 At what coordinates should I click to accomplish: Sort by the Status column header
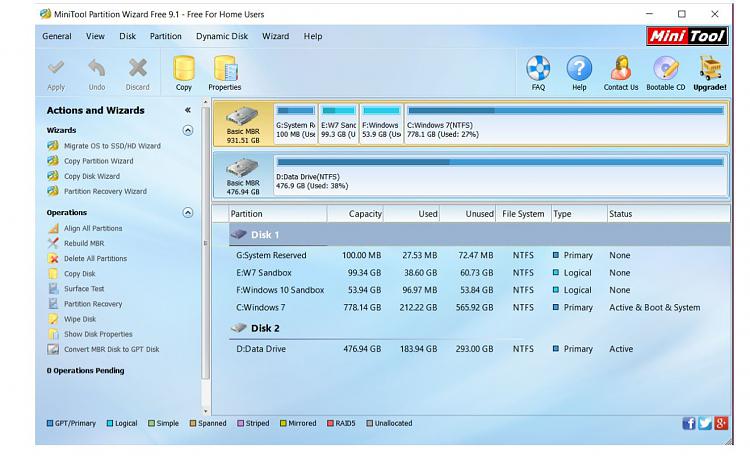[668, 214]
